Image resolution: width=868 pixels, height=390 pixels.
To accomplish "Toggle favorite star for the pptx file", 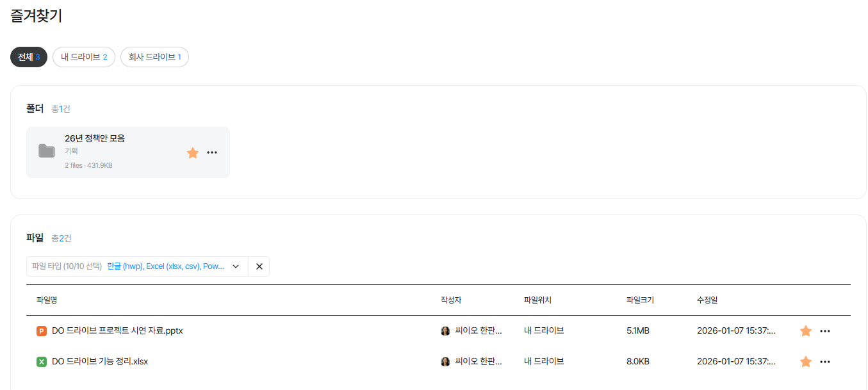I will 806,331.
